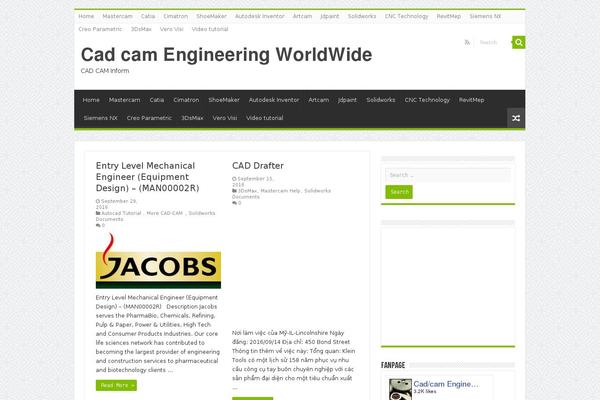
Task: Select Jdpaint in the dark navigation bar
Action: pos(347,100)
